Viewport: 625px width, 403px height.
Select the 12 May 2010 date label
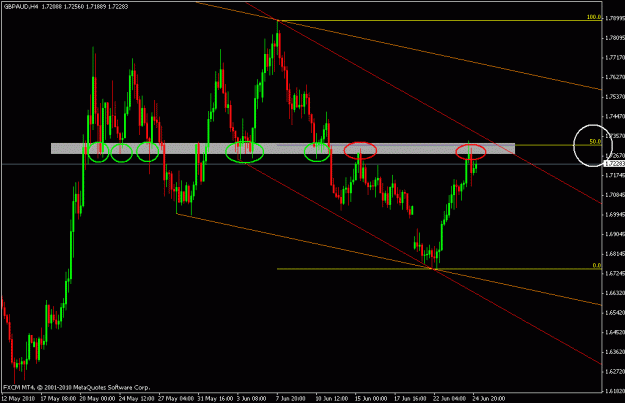coord(18,398)
